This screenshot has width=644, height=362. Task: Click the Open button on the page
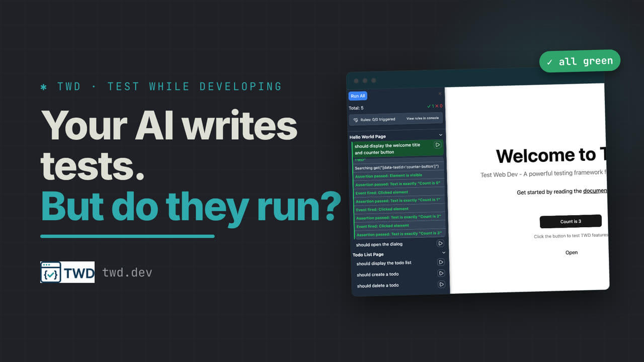point(572,252)
